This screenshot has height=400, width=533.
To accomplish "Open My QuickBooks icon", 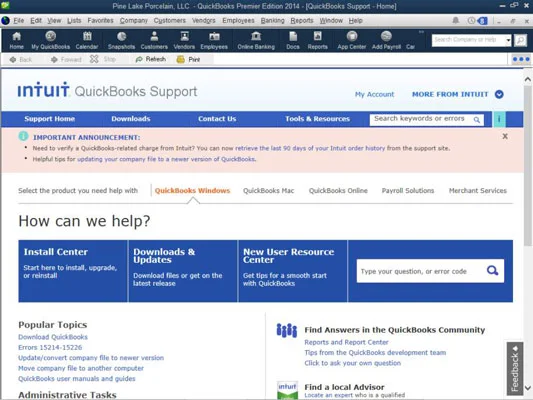I will [x=50, y=40].
